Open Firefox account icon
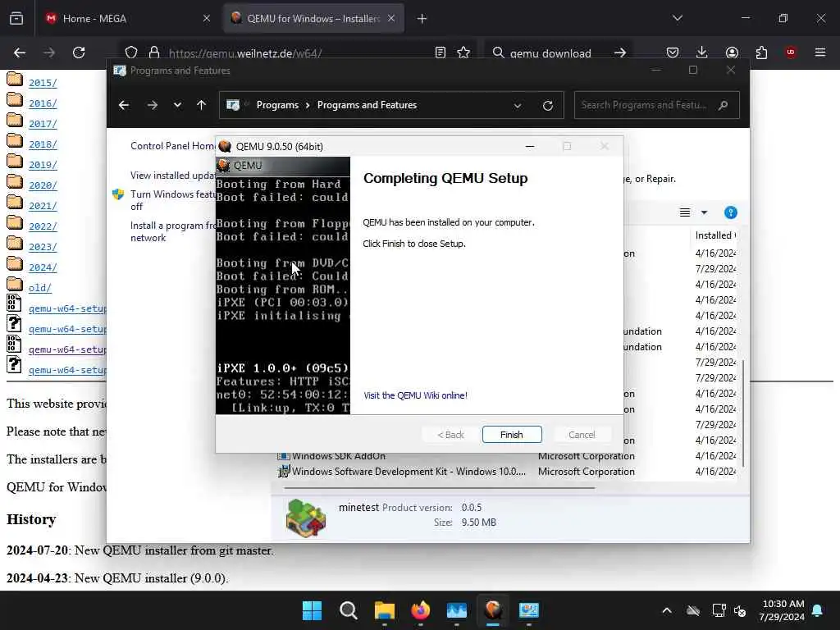Screen dimensions: 840x630 (x=732, y=52)
